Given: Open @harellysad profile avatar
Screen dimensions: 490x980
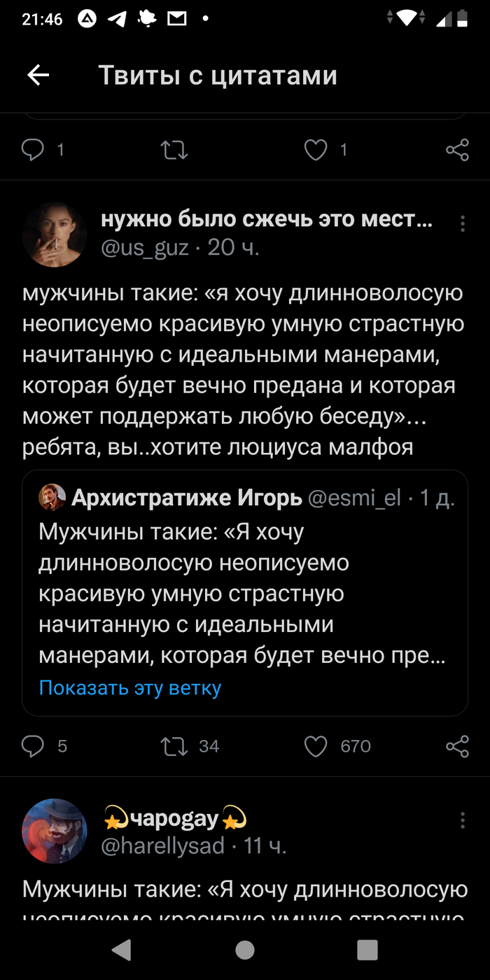Looking at the screenshot, I should tap(55, 831).
